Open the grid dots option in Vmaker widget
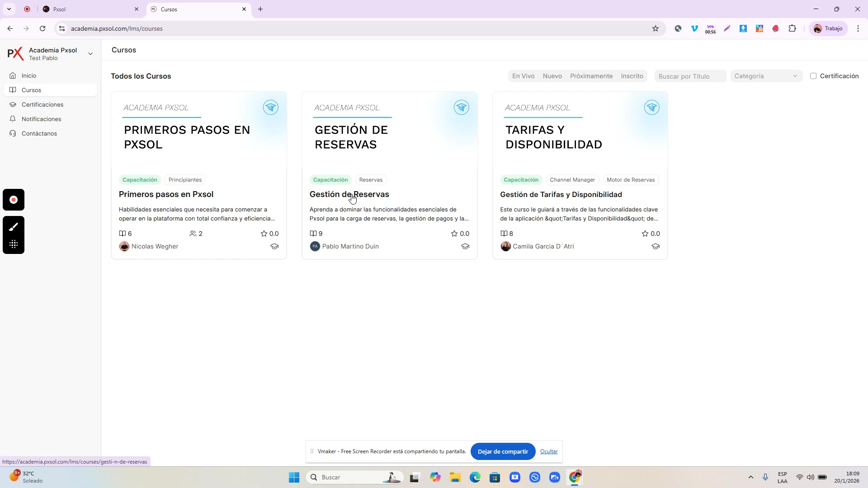This screenshot has width=868, height=488. pyautogui.click(x=14, y=244)
